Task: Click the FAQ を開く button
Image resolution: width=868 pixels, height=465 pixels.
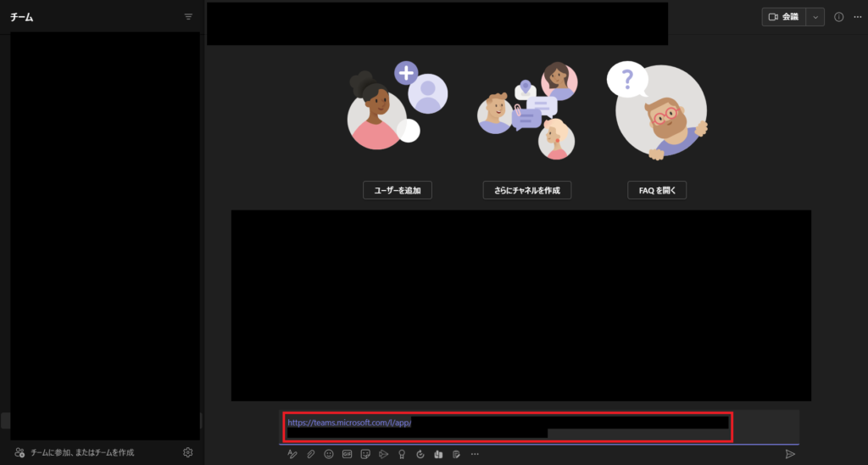Action: click(x=657, y=190)
